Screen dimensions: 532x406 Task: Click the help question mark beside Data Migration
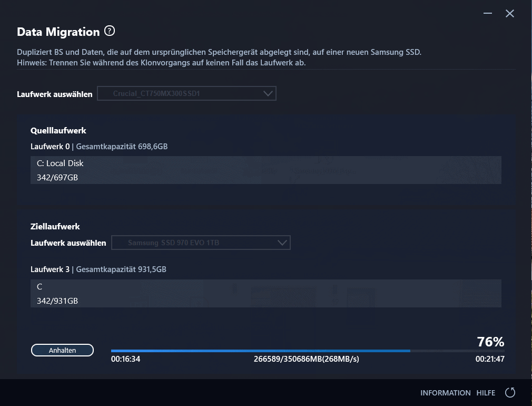pos(110,31)
